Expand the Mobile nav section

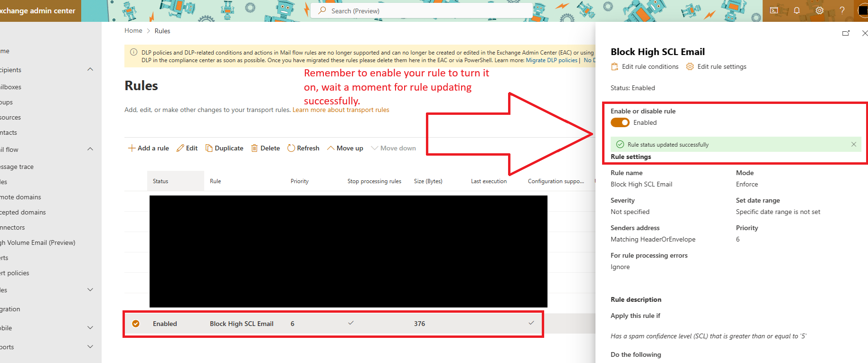(90, 328)
